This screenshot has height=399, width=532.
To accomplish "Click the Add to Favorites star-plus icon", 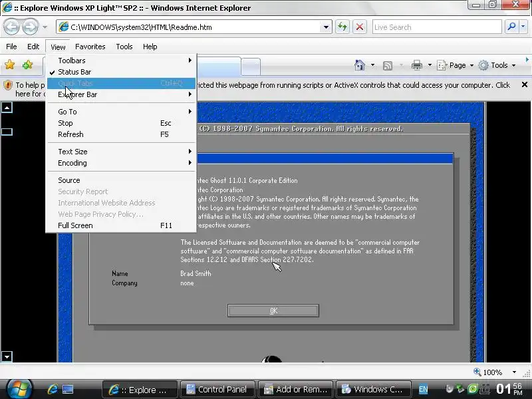I will (27, 65).
